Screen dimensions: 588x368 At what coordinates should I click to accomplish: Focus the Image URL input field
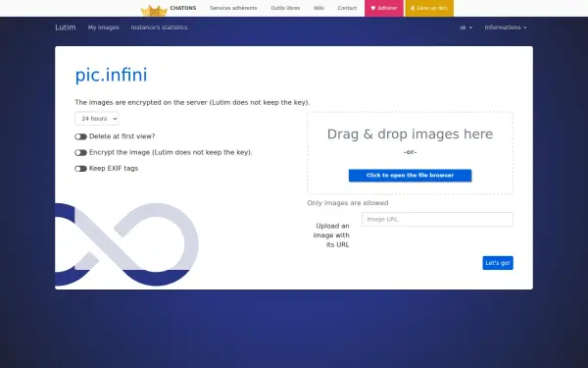(x=437, y=219)
